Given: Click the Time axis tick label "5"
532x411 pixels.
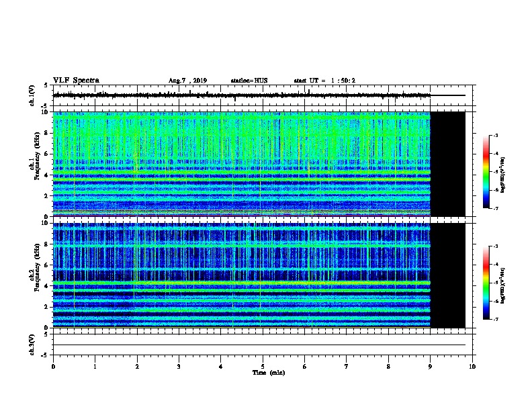Looking at the screenshot, I should tap(263, 367).
